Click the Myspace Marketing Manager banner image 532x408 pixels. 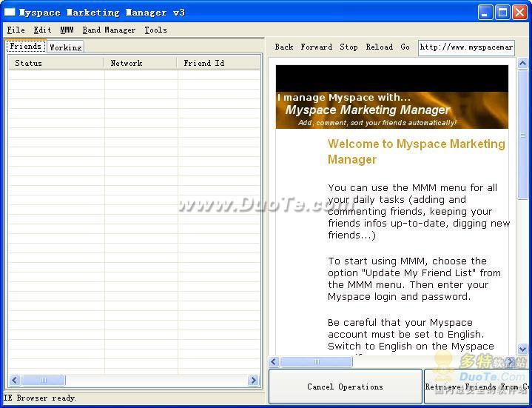click(392, 97)
